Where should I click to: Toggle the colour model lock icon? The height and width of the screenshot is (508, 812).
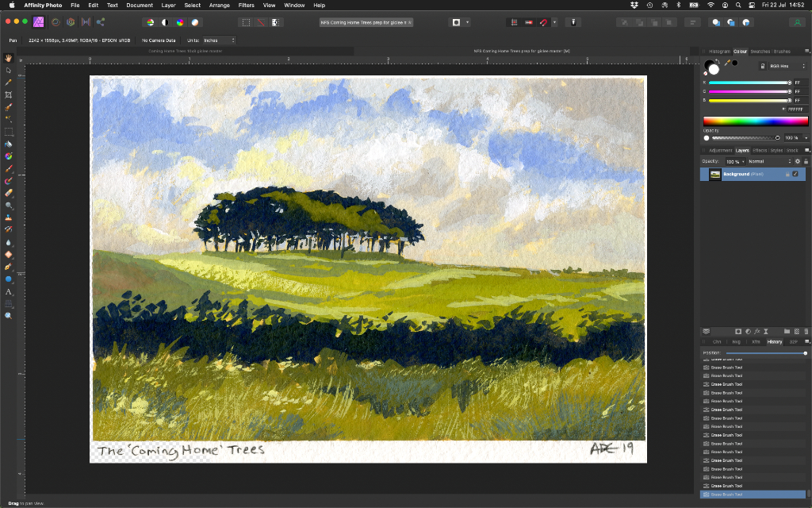(x=762, y=66)
